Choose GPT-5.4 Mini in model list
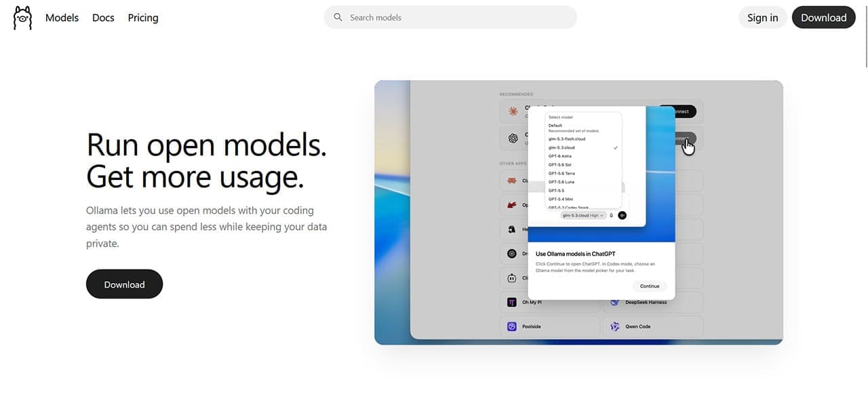 tap(561, 199)
